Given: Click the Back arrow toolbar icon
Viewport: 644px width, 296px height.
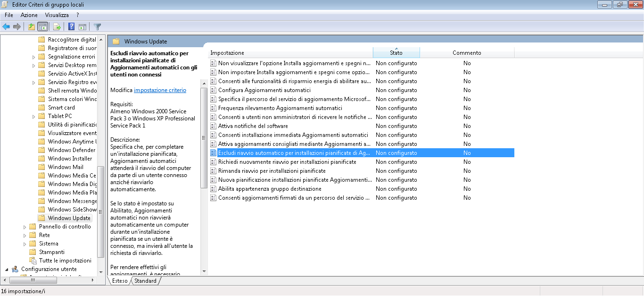Looking at the screenshot, I should pos(6,26).
